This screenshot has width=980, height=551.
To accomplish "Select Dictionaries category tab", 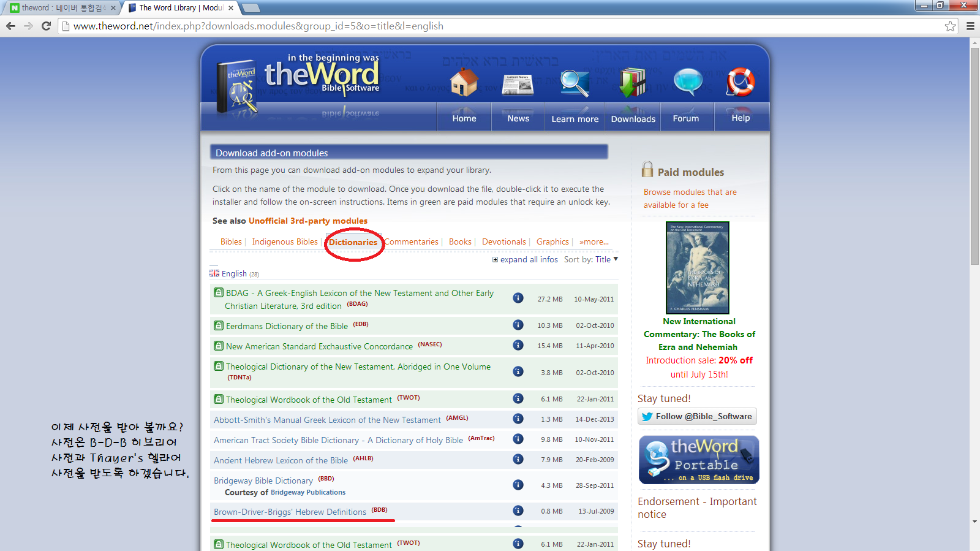I will coord(353,242).
